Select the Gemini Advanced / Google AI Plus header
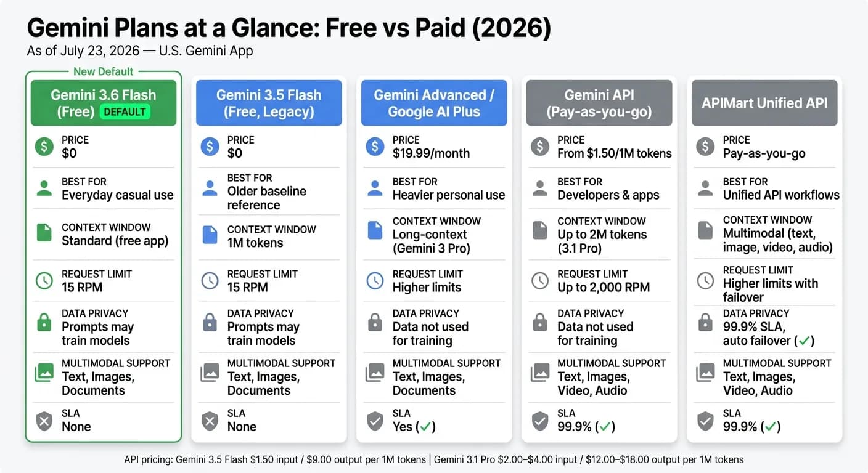This screenshot has height=473, width=868. click(434, 103)
